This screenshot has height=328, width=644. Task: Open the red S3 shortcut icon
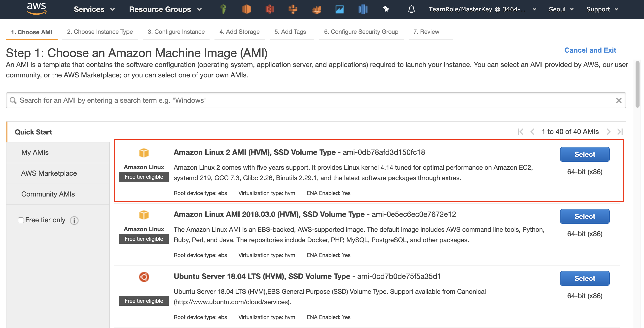click(270, 9)
